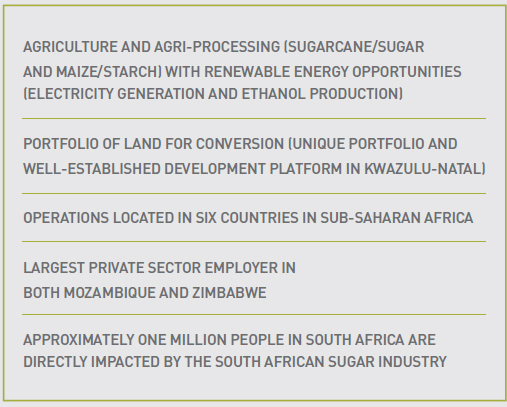Click the word 'ZIMBABWE'

click(229, 293)
